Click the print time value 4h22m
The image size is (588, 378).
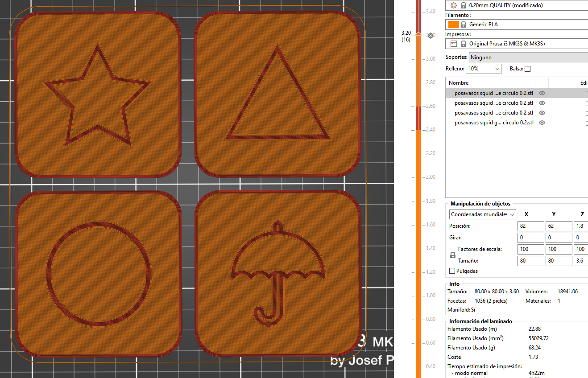pos(536,373)
